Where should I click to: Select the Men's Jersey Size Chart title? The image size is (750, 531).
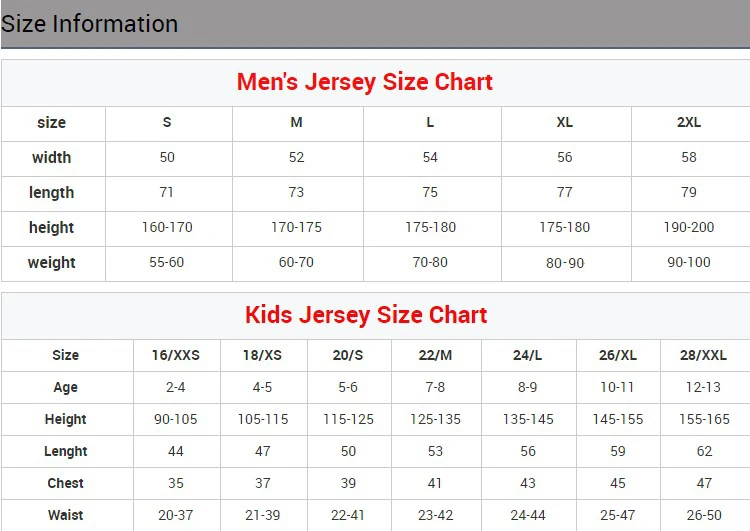coord(365,82)
